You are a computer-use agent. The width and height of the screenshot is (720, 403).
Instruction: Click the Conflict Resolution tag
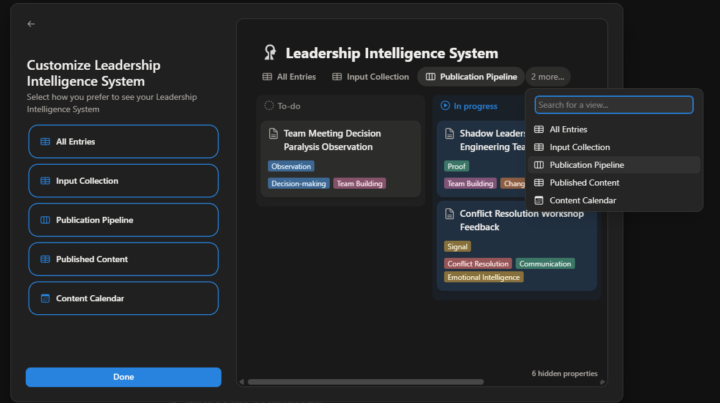coord(478,264)
